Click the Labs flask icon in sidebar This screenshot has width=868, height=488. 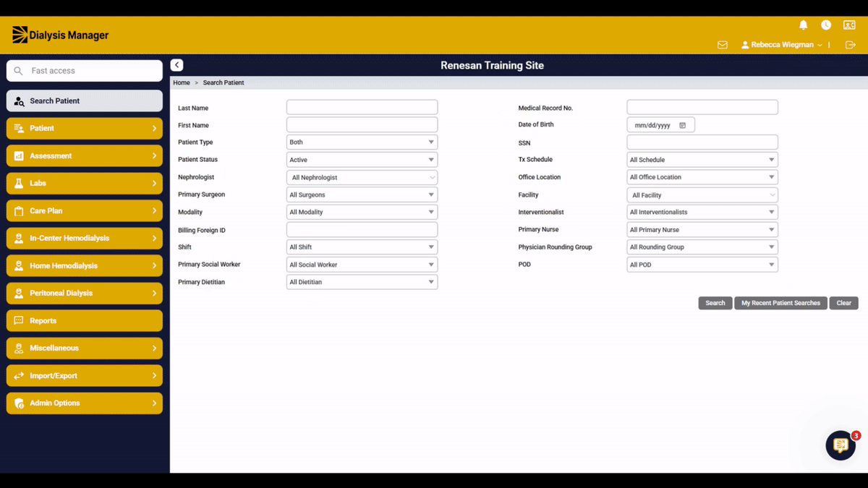tap(19, 184)
